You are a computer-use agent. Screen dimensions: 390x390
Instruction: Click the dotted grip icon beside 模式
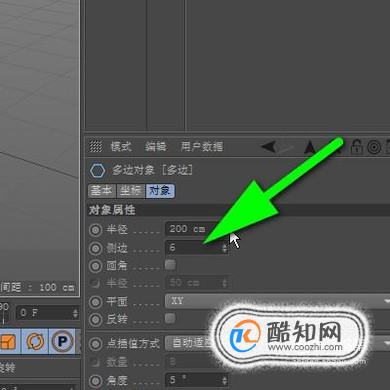click(96, 146)
